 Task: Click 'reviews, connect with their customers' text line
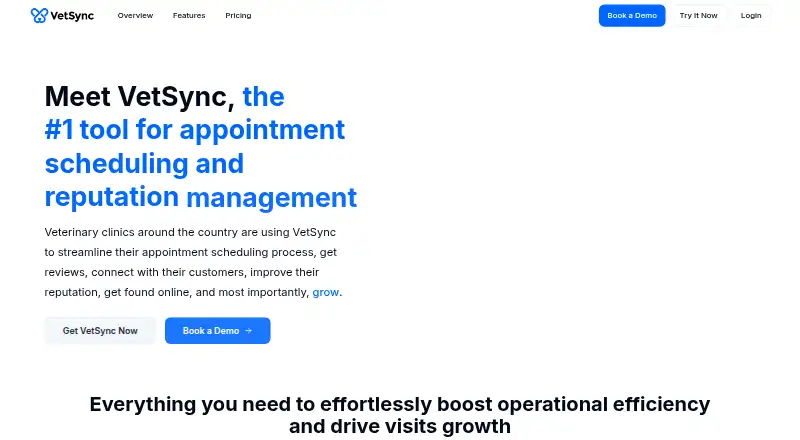point(182,272)
